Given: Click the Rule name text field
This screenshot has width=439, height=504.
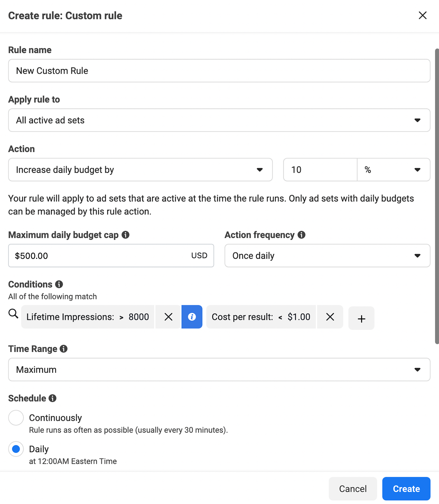Looking at the screenshot, I should tap(219, 71).
